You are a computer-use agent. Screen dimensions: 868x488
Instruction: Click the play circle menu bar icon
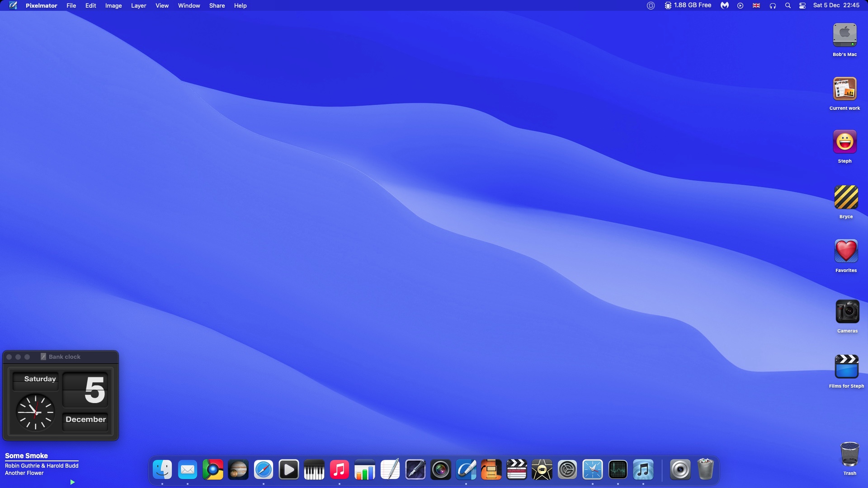point(740,5)
